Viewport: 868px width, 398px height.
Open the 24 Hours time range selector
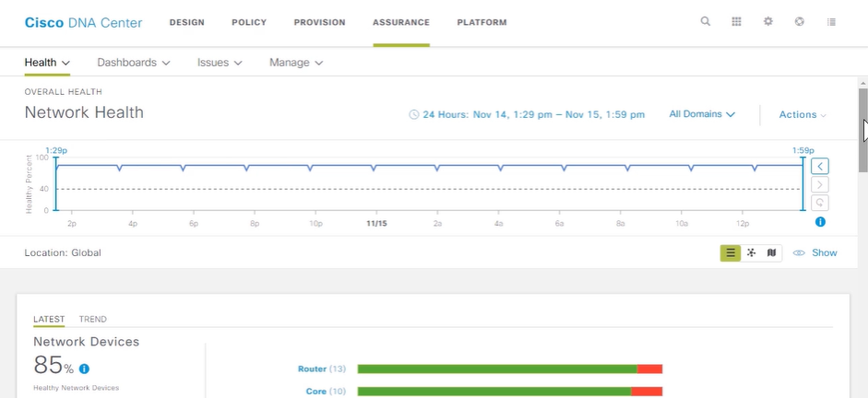click(534, 115)
